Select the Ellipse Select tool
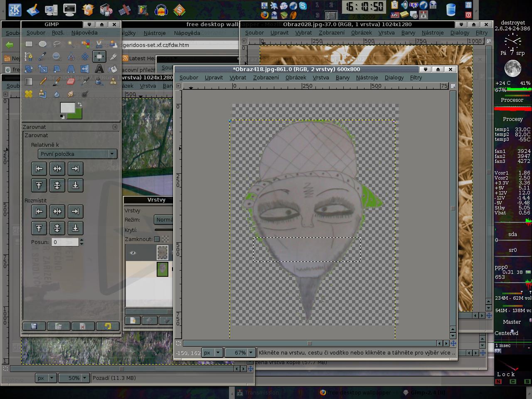The image size is (532, 399). [x=43, y=44]
